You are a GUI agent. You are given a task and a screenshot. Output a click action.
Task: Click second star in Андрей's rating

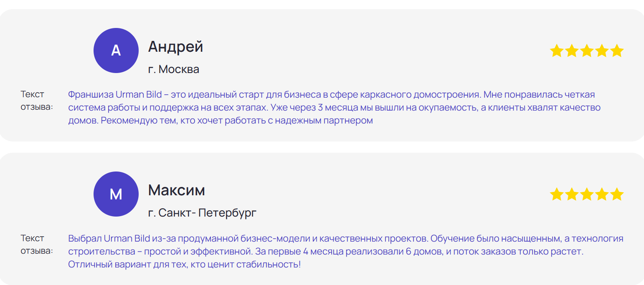(x=572, y=51)
